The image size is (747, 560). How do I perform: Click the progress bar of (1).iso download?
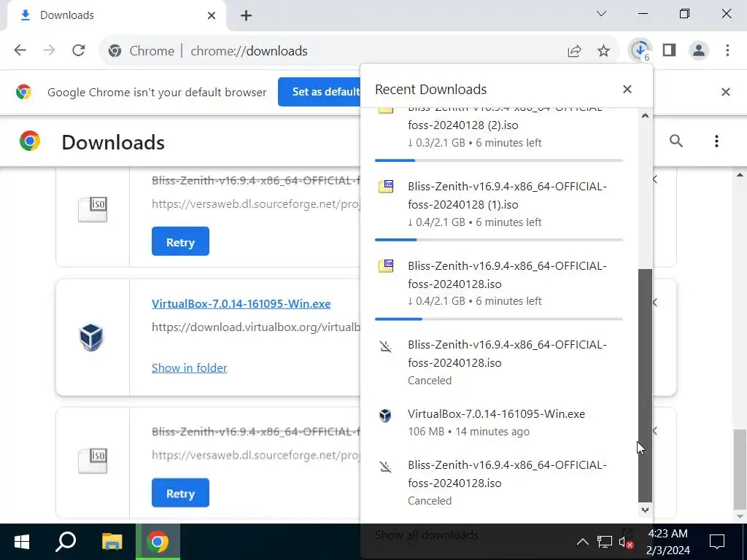tap(499, 239)
